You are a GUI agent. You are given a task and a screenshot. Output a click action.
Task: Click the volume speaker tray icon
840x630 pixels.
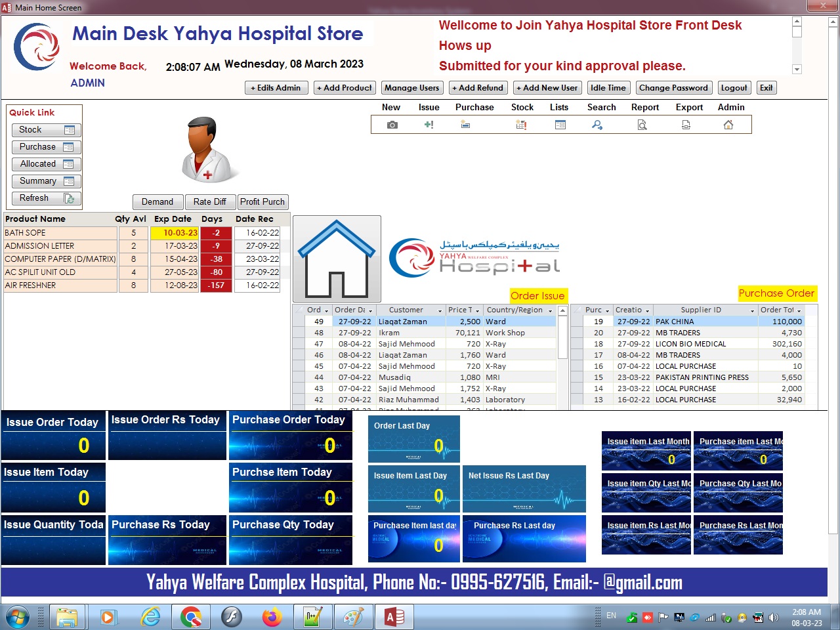pos(774,618)
